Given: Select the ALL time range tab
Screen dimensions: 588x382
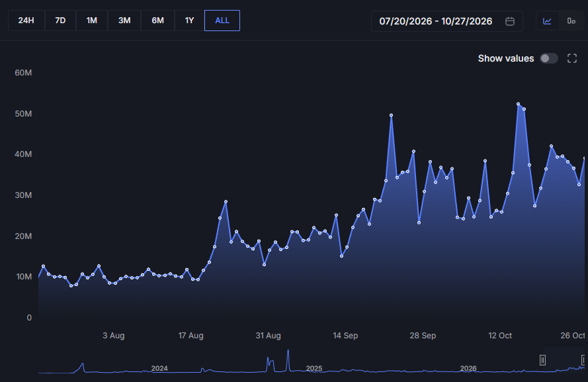Looking at the screenshot, I should click(x=222, y=21).
